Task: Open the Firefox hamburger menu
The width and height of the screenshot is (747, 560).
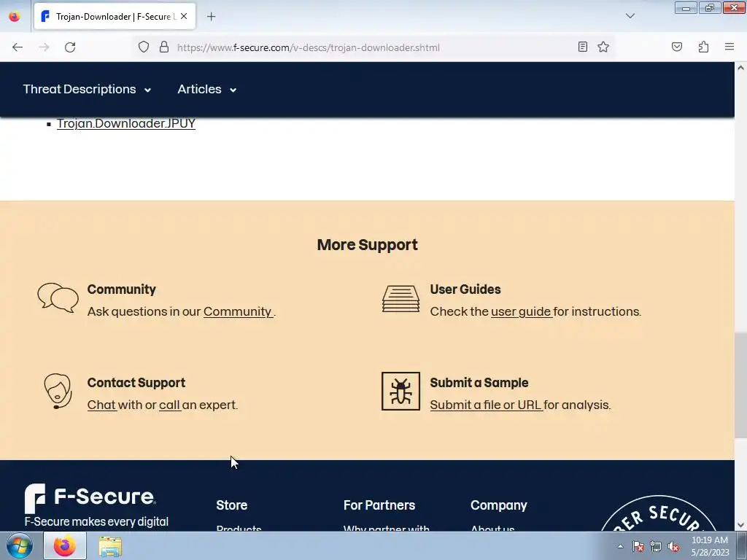Action: click(729, 47)
